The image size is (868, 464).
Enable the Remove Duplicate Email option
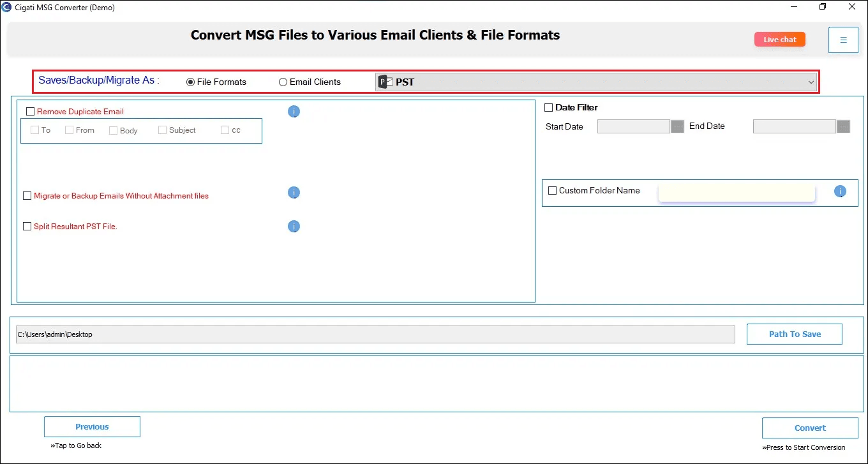(30, 111)
